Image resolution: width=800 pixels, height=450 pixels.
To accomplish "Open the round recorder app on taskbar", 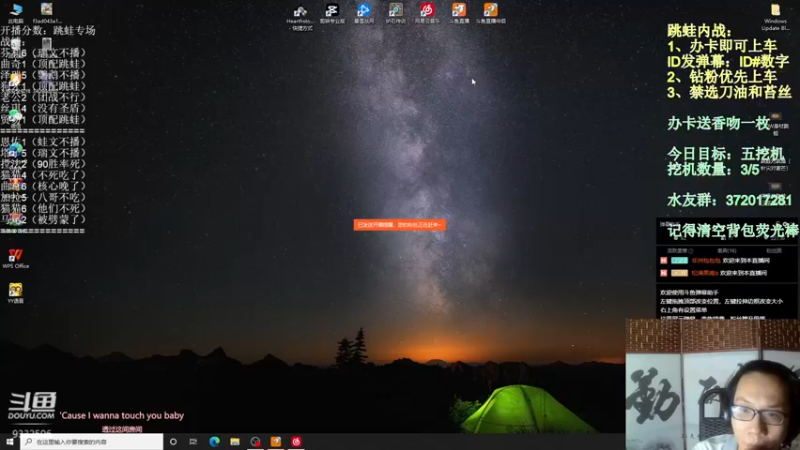I will point(255,442).
